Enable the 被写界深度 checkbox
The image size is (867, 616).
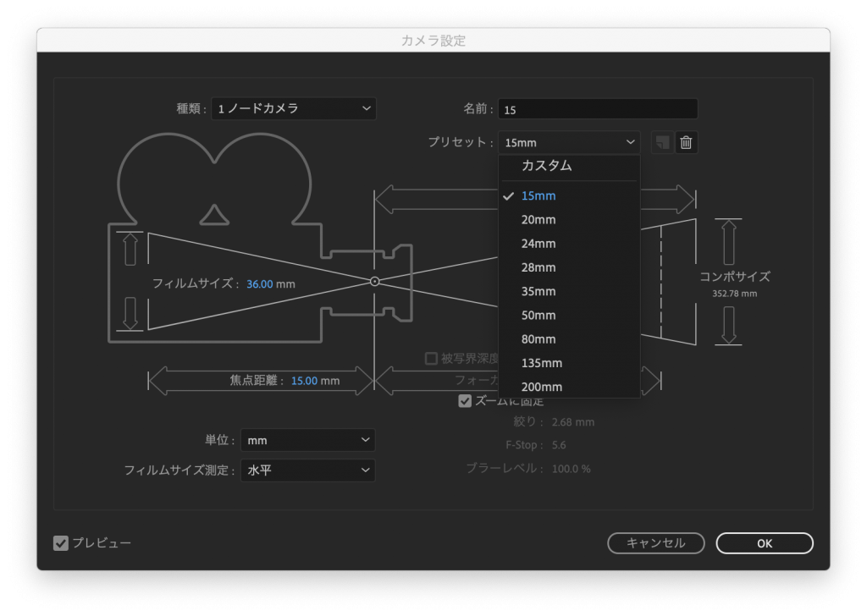(431, 359)
